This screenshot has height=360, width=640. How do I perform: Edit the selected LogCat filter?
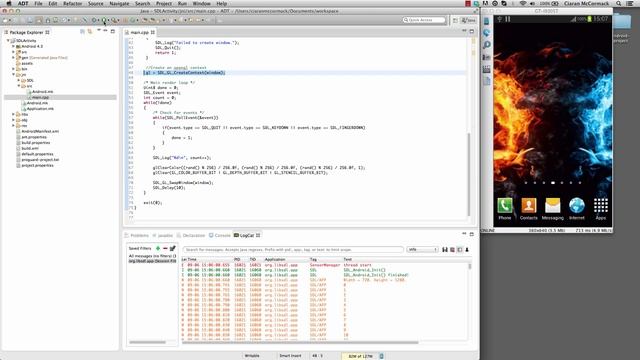pyautogui.click(x=173, y=248)
